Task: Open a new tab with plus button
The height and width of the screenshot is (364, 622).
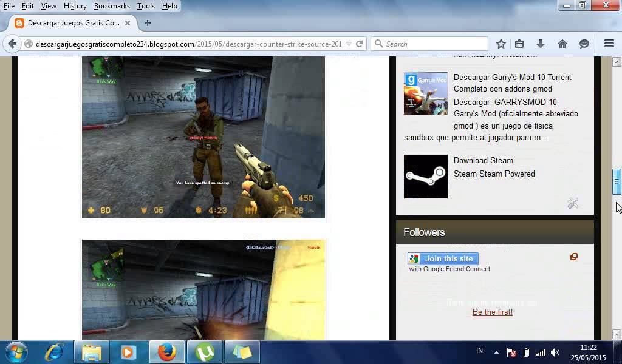Action: click(148, 23)
